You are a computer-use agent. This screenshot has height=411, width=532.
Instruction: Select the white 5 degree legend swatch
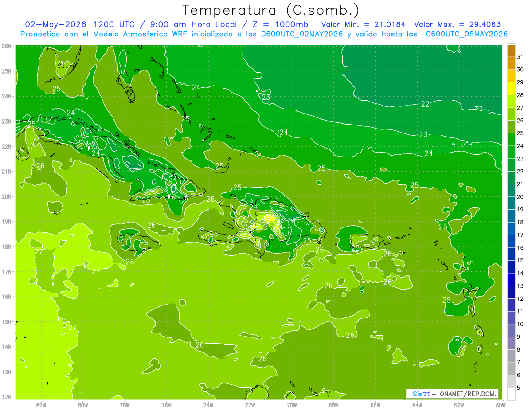[x=511, y=394]
